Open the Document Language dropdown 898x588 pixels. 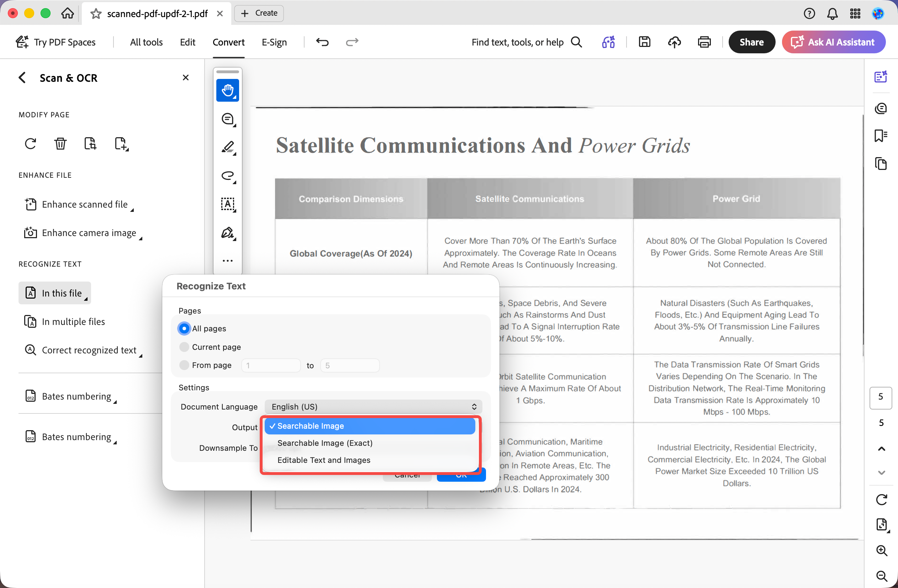click(x=374, y=407)
